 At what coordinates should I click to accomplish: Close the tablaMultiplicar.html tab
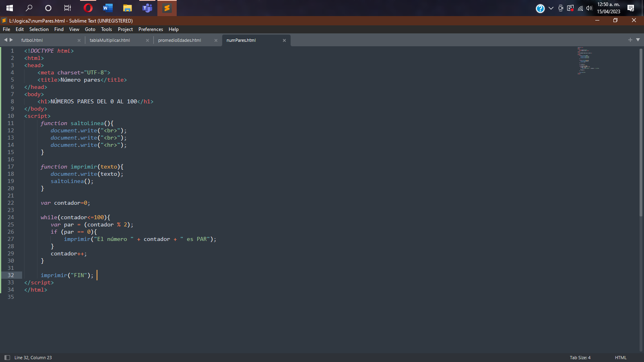coord(147,40)
